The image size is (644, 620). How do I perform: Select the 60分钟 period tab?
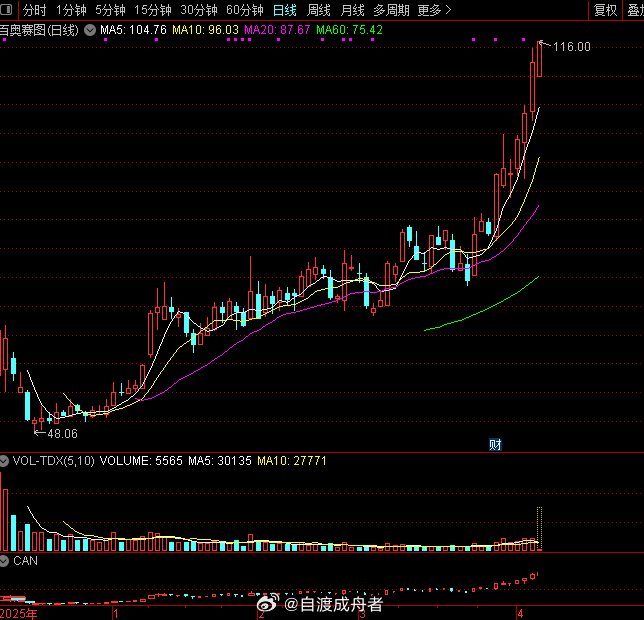tap(245, 10)
